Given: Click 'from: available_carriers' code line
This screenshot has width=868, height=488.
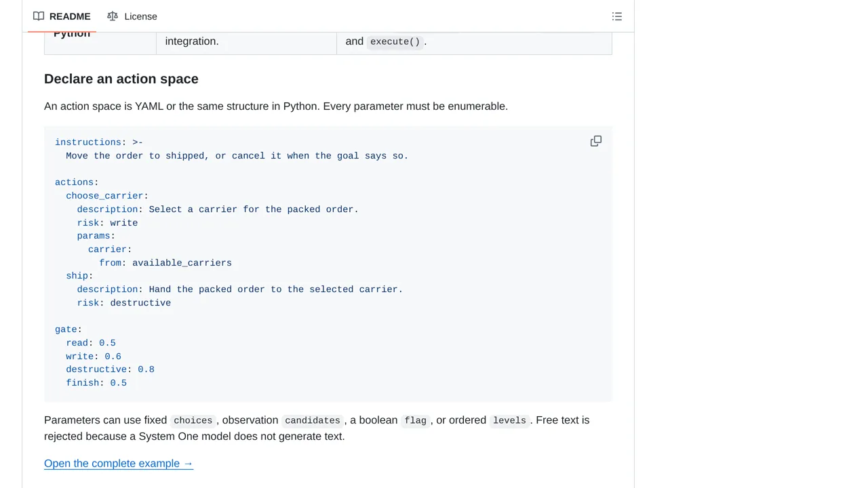Looking at the screenshot, I should coord(165,263).
